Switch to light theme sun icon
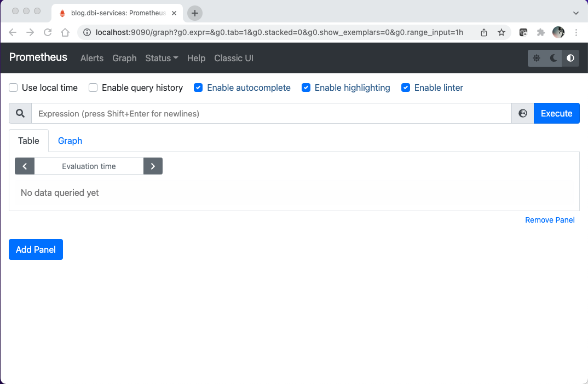The width and height of the screenshot is (588, 384). [536, 58]
